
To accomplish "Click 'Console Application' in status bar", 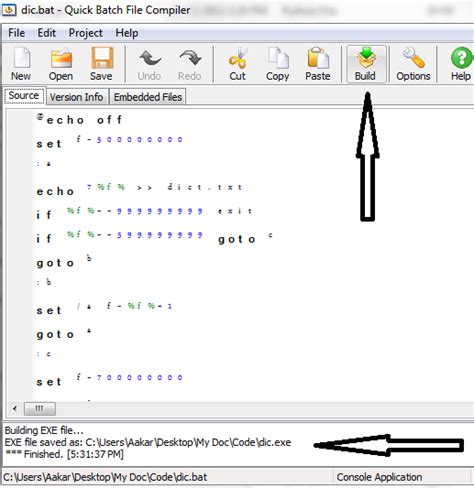I will click(x=379, y=477).
